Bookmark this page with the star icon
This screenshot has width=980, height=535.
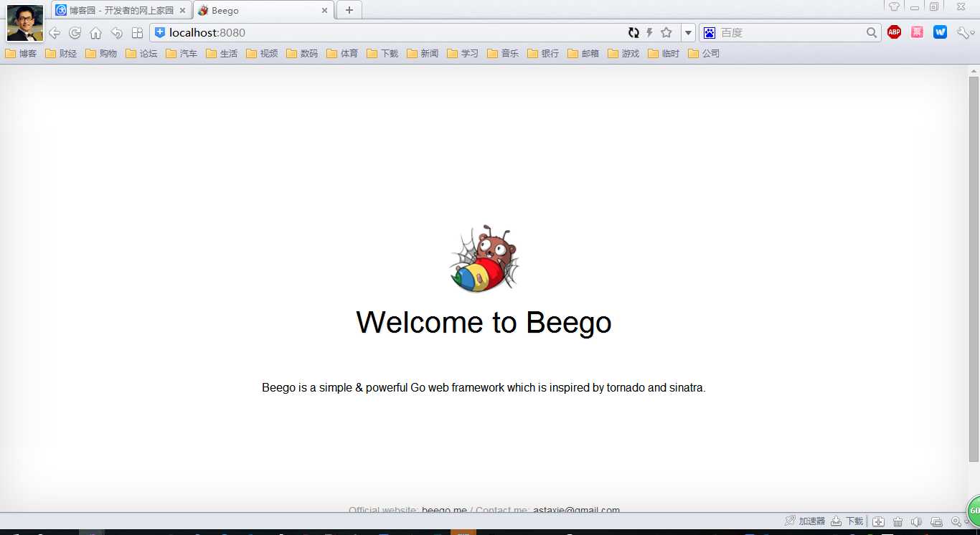(666, 32)
